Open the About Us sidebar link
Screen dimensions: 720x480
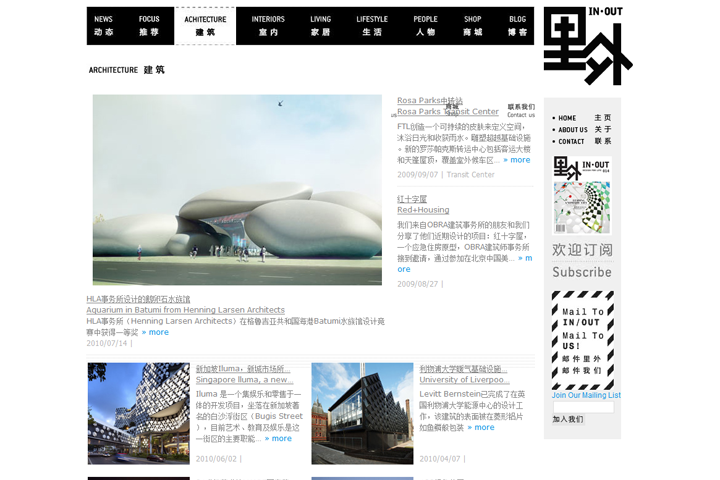pos(573,130)
